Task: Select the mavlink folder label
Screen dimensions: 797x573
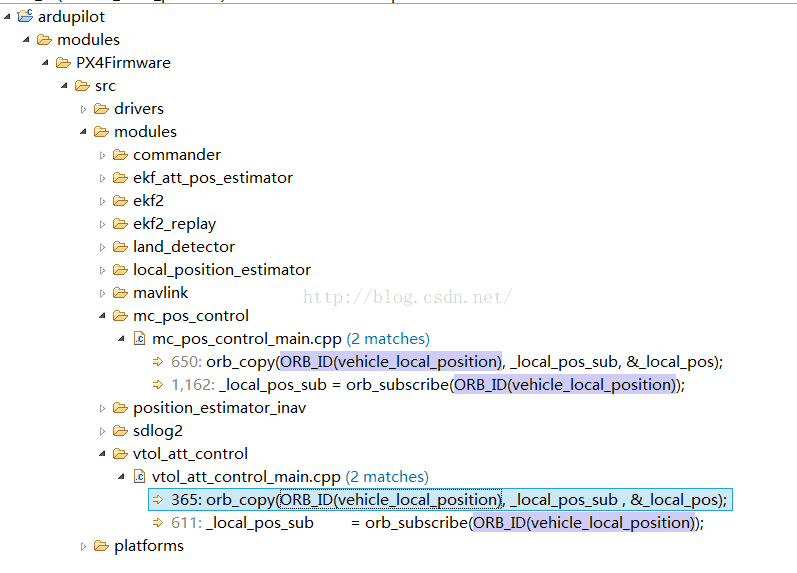Action: pos(161,293)
